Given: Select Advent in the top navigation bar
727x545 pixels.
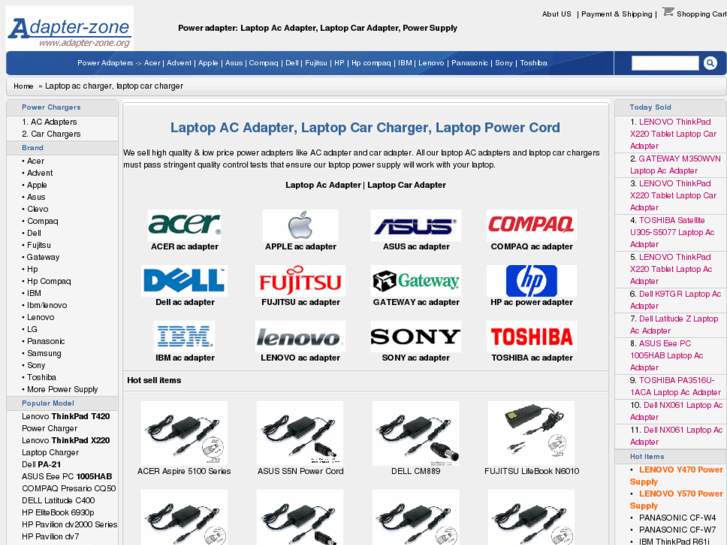Looking at the screenshot, I should [179, 63].
